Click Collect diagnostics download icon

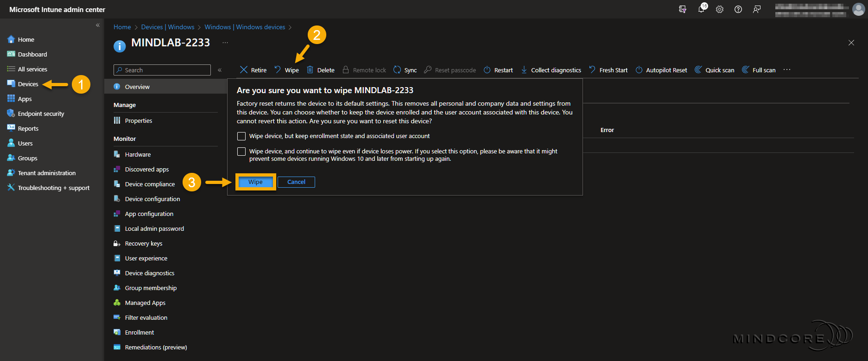pyautogui.click(x=524, y=70)
